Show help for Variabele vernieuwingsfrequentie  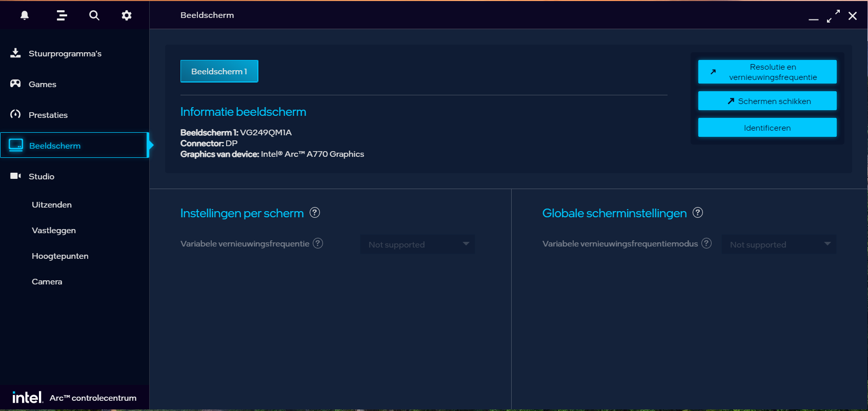[x=318, y=243]
